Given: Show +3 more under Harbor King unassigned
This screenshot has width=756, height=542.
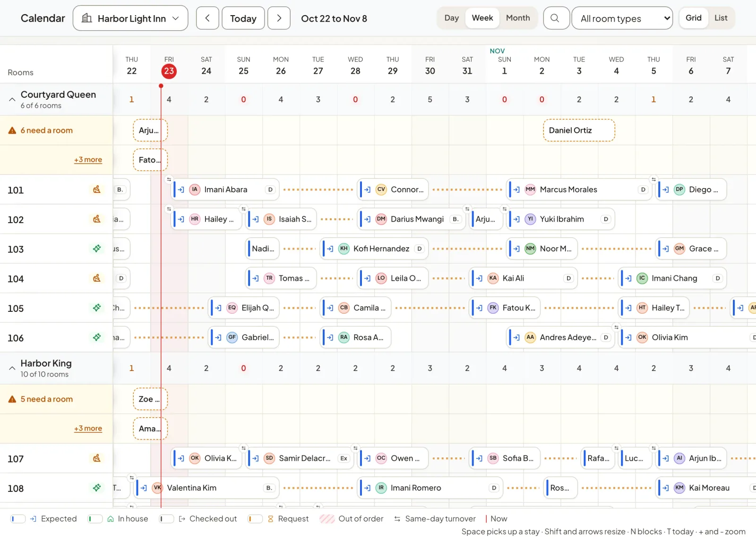Looking at the screenshot, I should click(88, 429).
